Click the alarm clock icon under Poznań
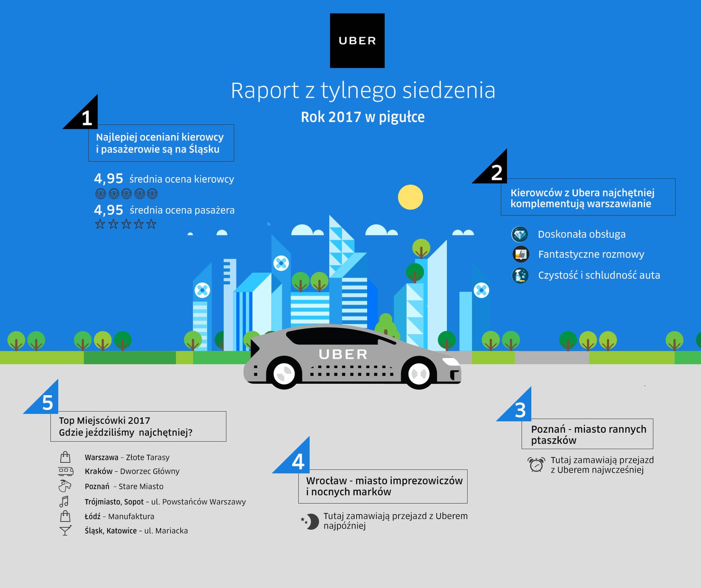Screen dimensions: 701x588 point(536,464)
